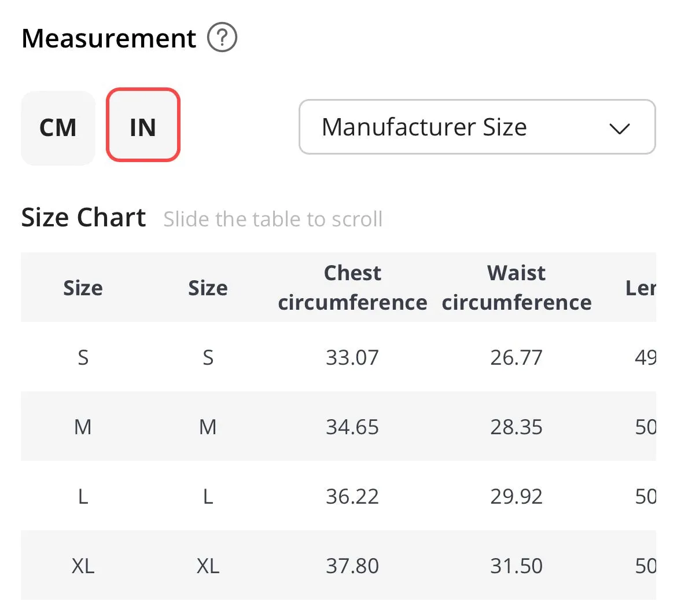Select the first Size column header
Image resolution: width=677 pixels, height=616 pixels.
(x=83, y=288)
